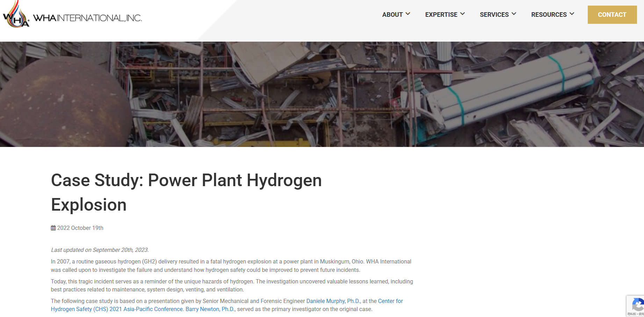Image resolution: width=644 pixels, height=317 pixels.
Task: Expand the ABOUT dropdown chevron
Action: [408, 14]
